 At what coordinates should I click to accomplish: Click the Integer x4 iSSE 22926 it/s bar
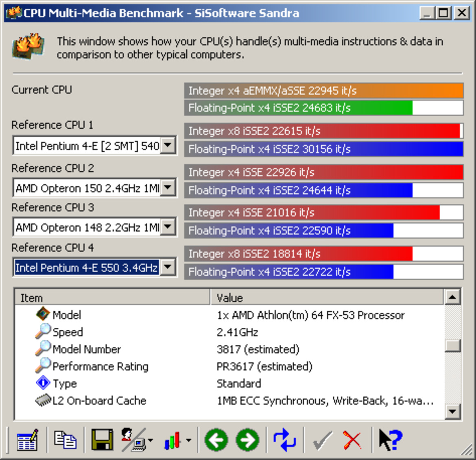pyautogui.click(x=323, y=172)
